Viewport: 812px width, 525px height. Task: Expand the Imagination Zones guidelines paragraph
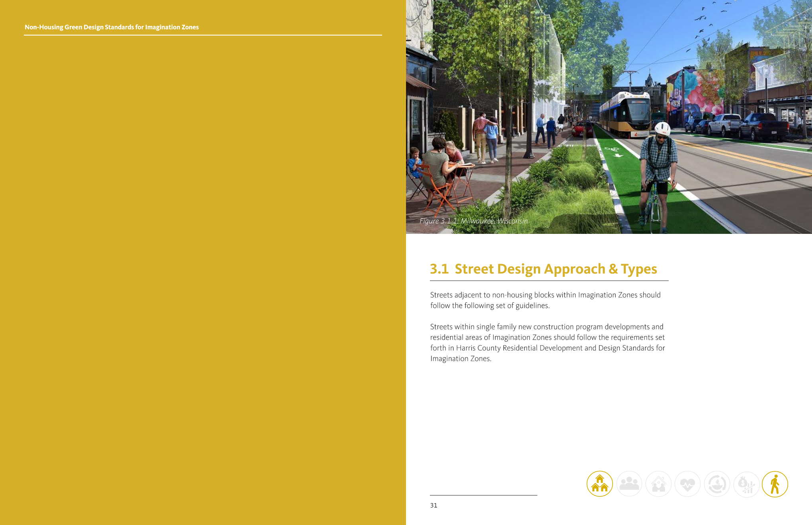point(545,300)
